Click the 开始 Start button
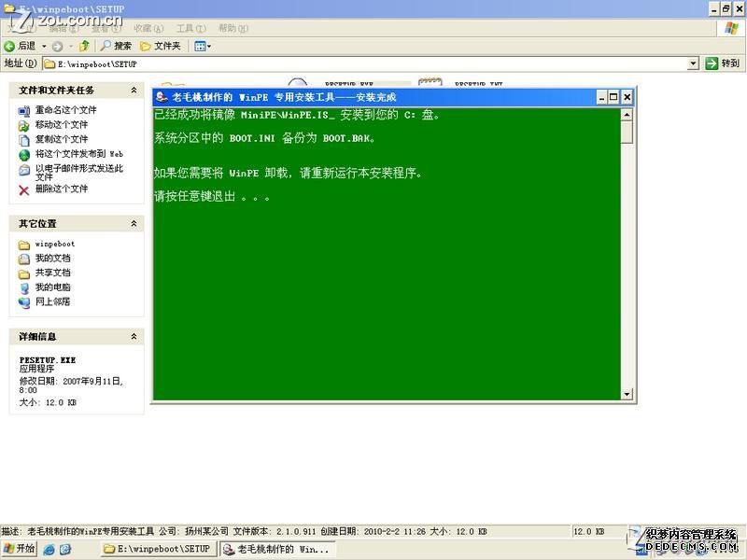 [x=19, y=549]
